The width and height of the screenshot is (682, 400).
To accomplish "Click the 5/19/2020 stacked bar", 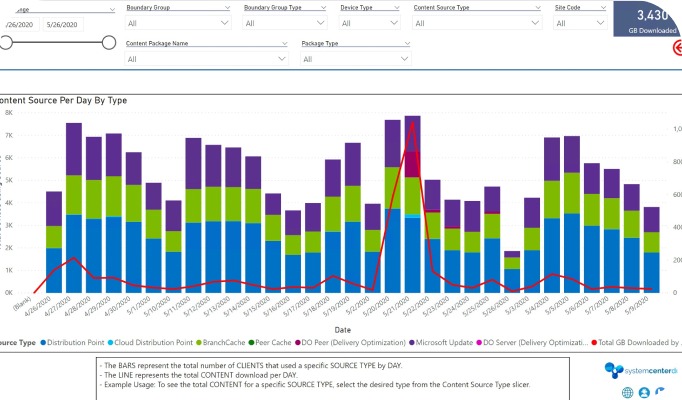I will [x=353, y=218].
